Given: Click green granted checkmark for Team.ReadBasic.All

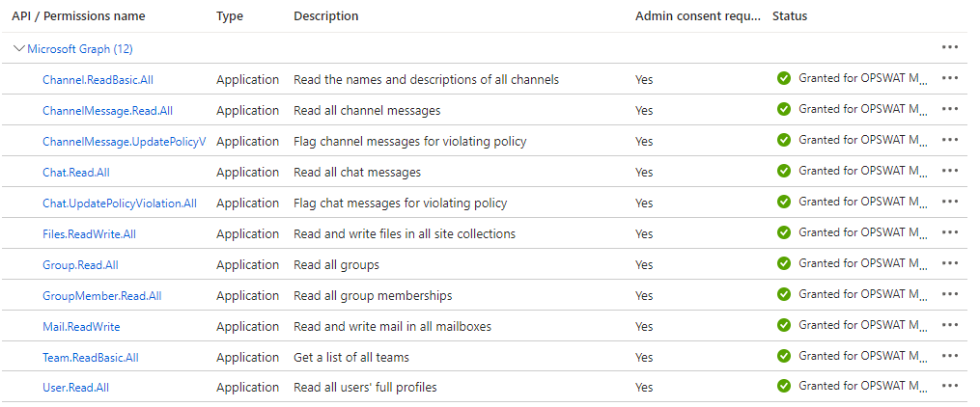Looking at the screenshot, I should [784, 356].
